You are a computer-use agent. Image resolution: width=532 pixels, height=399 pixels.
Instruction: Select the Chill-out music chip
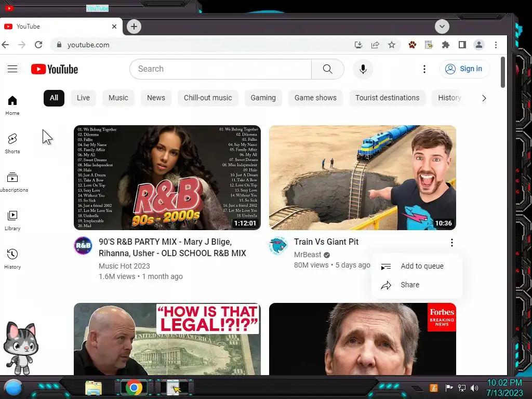[x=208, y=98]
